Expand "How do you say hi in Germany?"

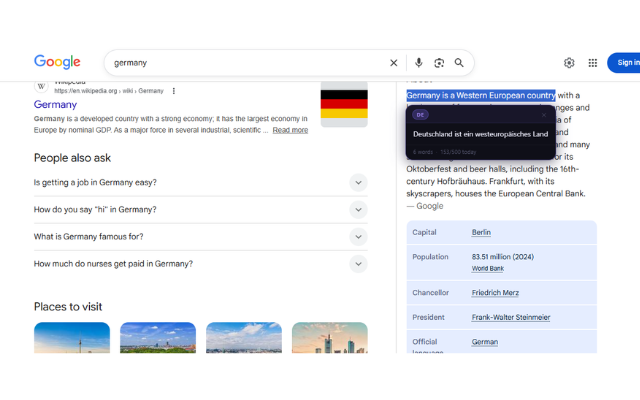tap(200, 210)
